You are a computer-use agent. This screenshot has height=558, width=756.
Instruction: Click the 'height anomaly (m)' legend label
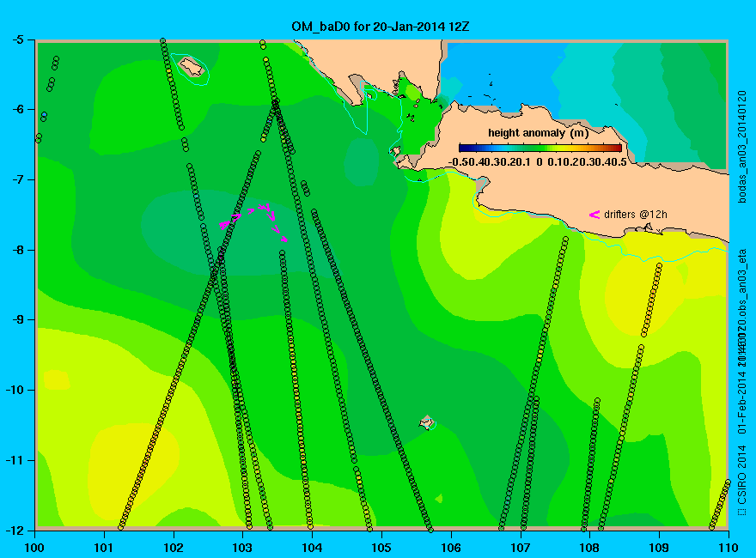pos(538,132)
